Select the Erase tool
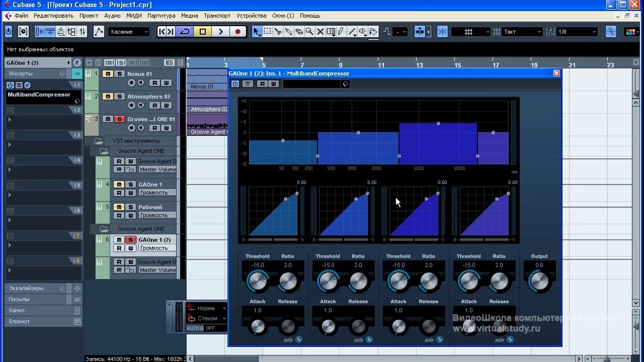 click(299, 32)
